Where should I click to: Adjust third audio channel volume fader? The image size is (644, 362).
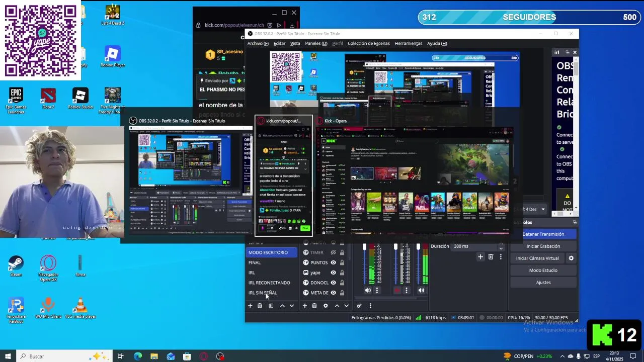[418, 247]
